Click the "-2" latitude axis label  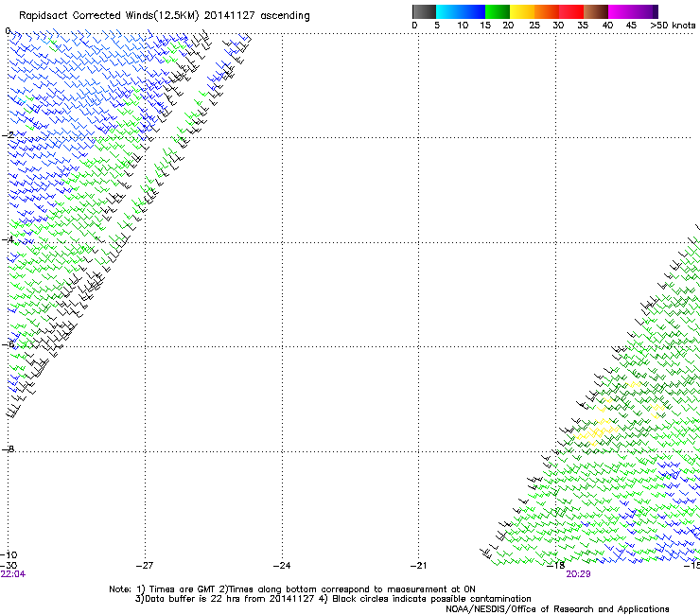(8, 135)
